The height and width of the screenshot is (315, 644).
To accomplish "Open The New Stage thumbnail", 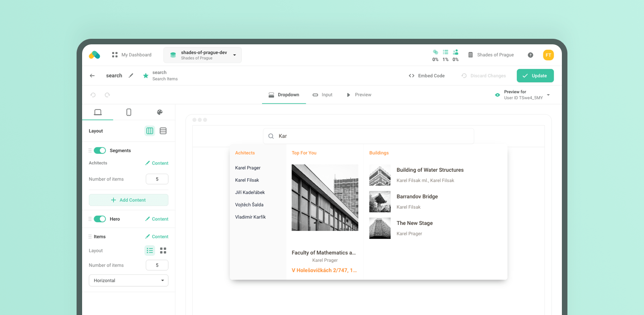I will click(380, 228).
